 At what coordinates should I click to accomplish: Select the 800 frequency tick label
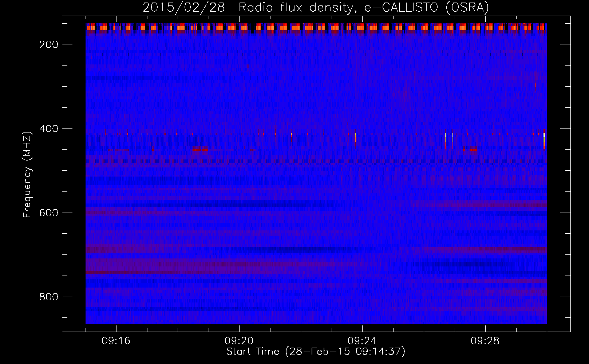point(49,297)
